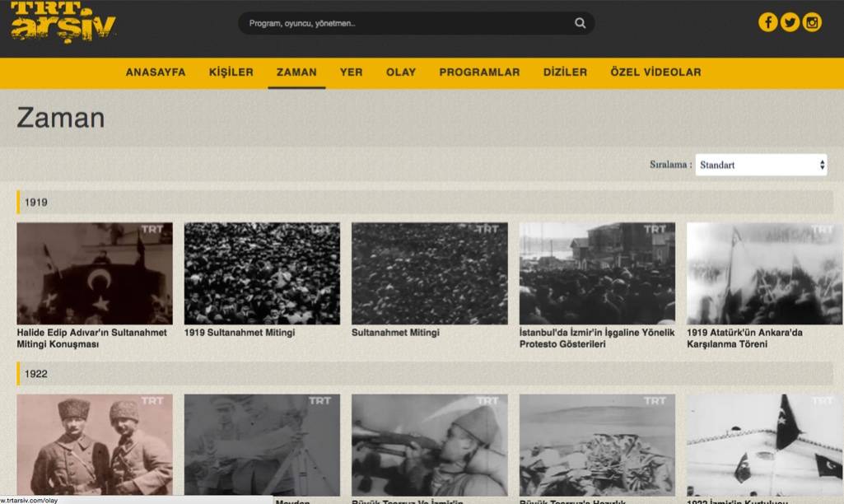
Task: Go to Programlar in the navigation
Action: pos(479,72)
